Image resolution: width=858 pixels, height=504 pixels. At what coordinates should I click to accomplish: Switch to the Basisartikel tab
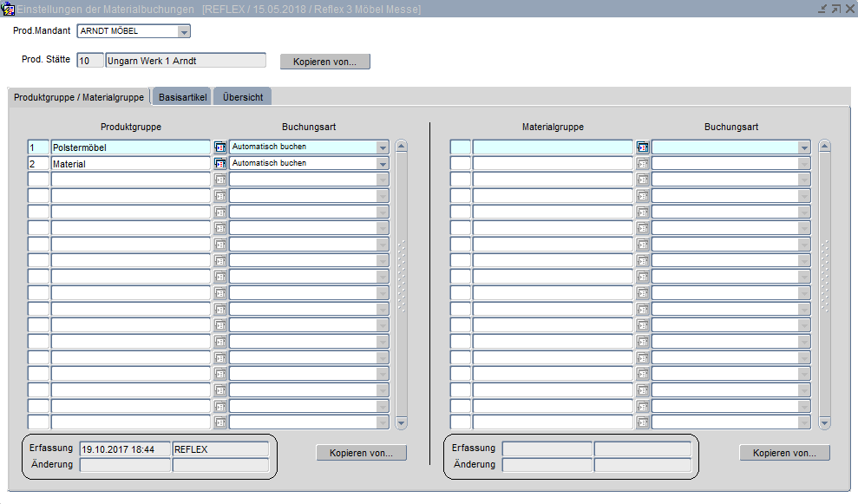[x=182, y=97]
